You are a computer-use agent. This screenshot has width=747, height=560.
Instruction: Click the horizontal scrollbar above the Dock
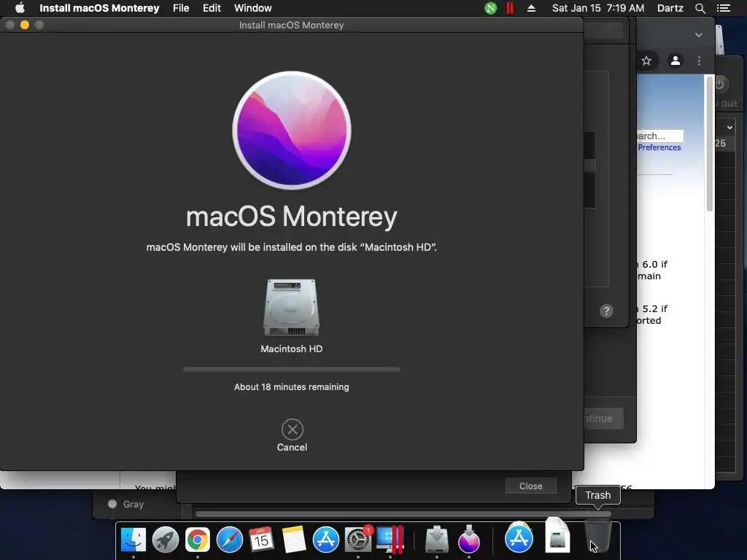coord(403,514)
